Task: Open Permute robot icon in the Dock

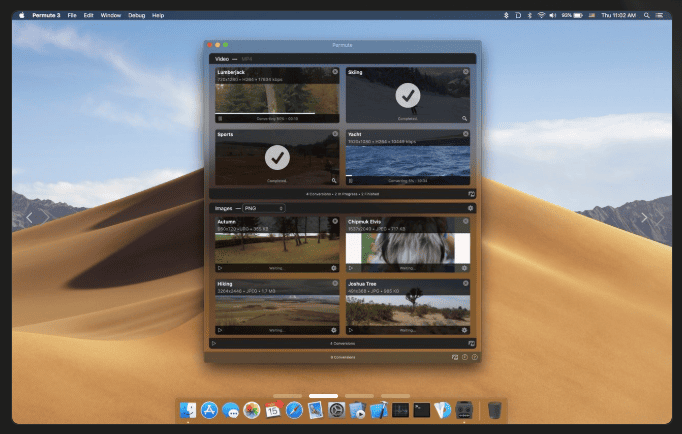Action: (464, 410)
